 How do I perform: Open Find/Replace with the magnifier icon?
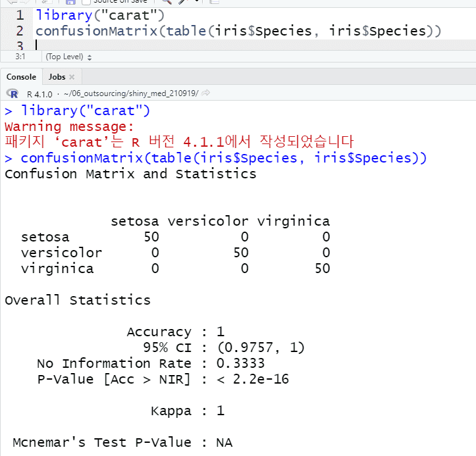pos(167,2)
